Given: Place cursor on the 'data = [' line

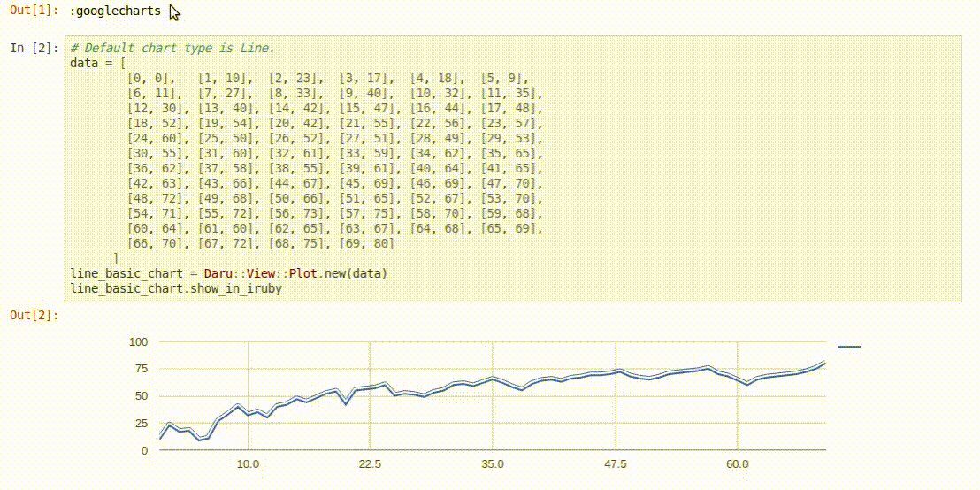Looking at the screenshot, I should tap(98, 63).
